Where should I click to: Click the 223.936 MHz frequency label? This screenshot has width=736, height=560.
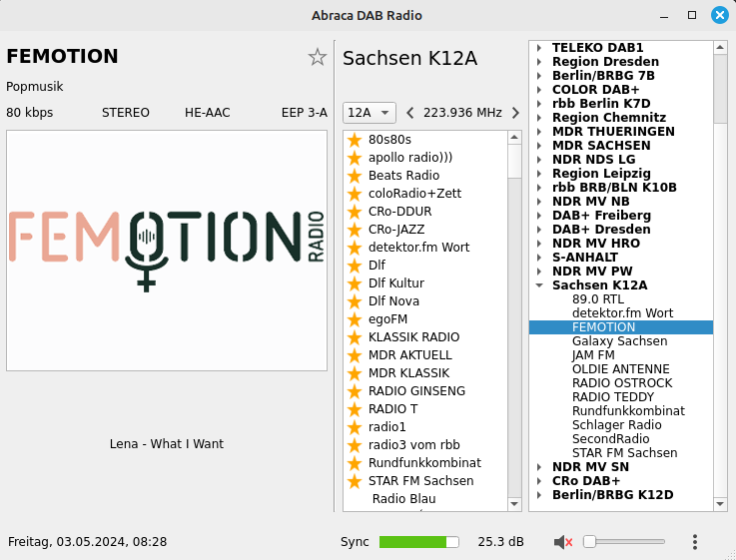[x=462, y=113]
